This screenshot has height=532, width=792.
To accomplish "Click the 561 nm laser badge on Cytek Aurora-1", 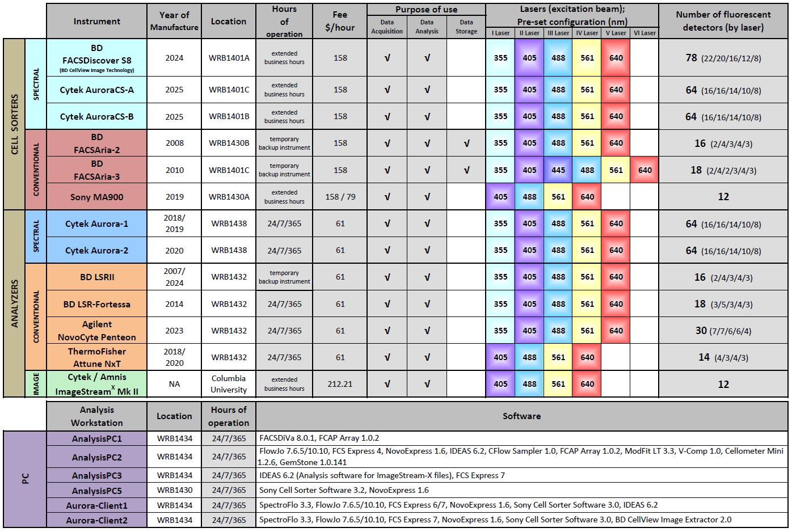I will coord(587,223).
